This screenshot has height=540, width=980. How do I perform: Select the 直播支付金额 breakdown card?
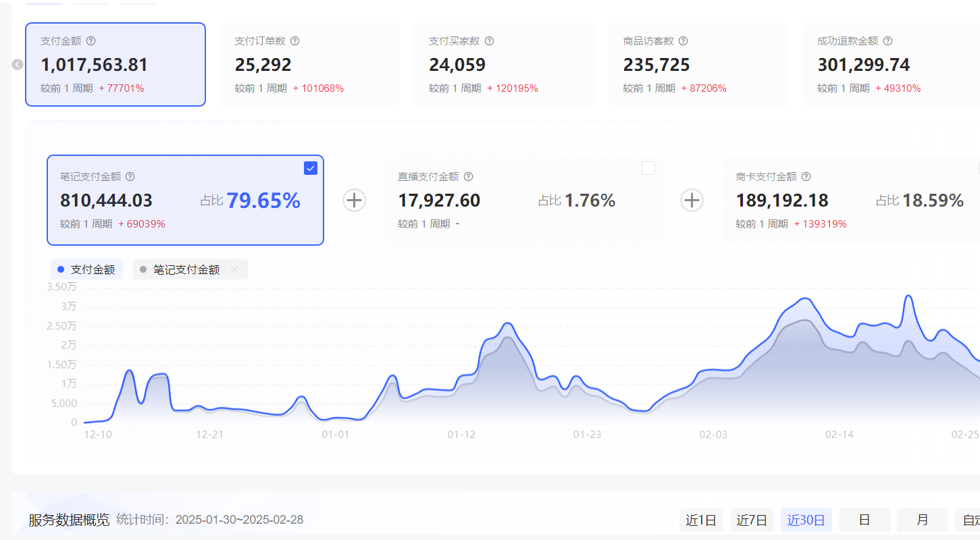(523, 200)
